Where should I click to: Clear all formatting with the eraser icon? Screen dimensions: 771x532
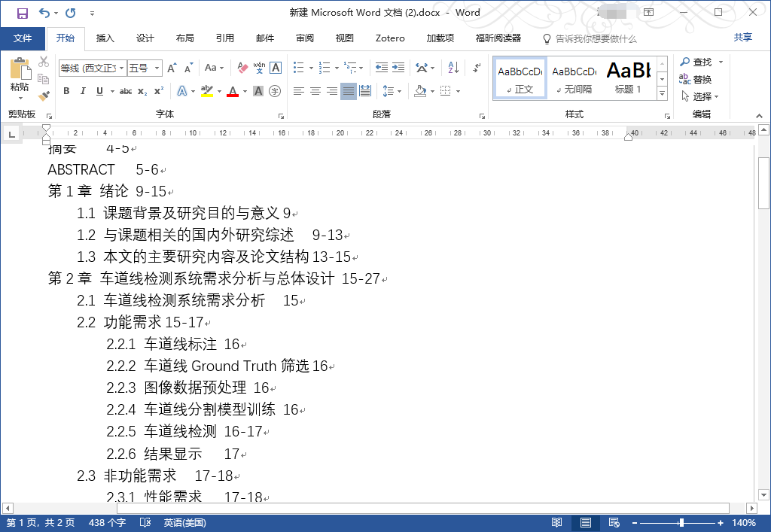coord(242,68)
